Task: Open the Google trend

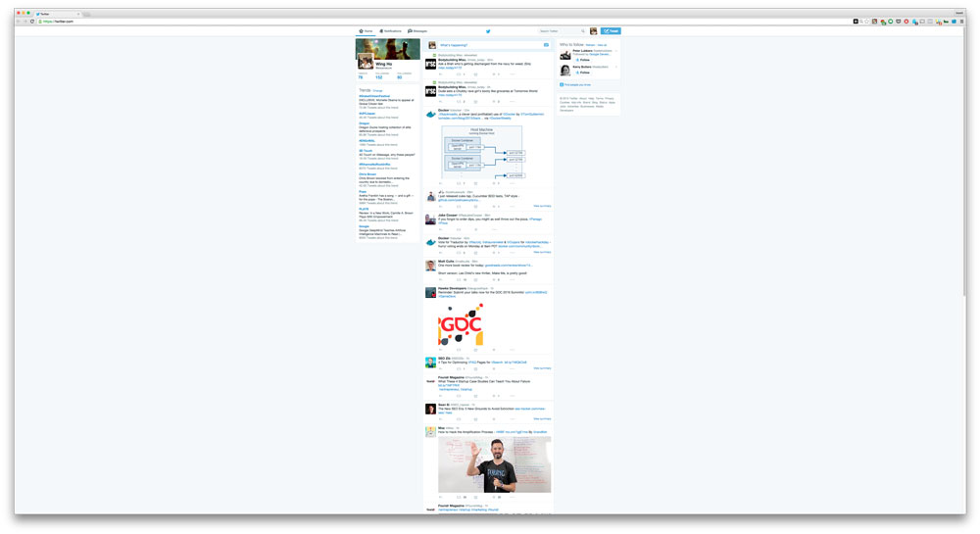Action: click(364, 226)
